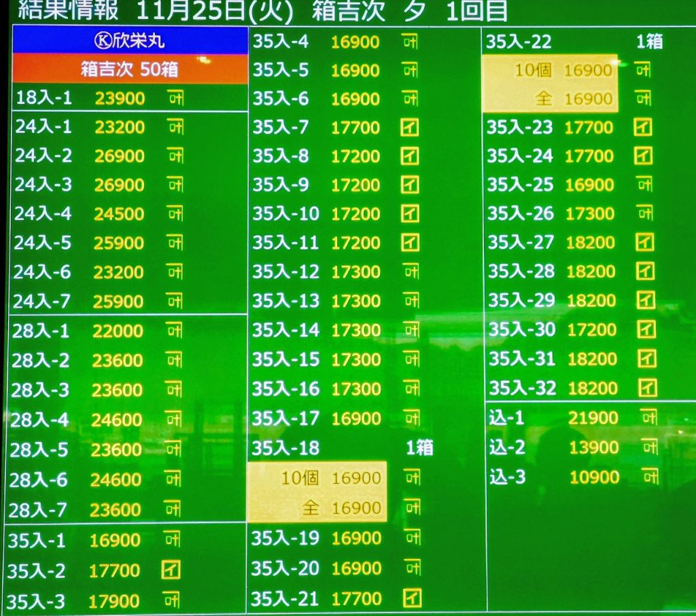Click the boxed icon beside 35入-11
Image resolution: width=696 pixels, height=616 pixels.
pyautogui.click(x=410, y=242)
